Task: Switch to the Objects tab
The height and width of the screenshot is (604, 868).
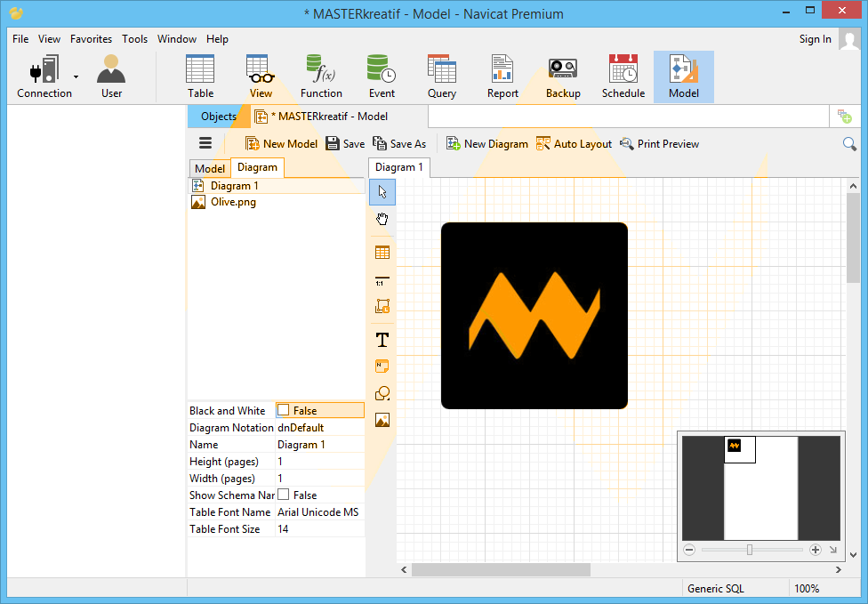Action: click(x=219, y=117)
